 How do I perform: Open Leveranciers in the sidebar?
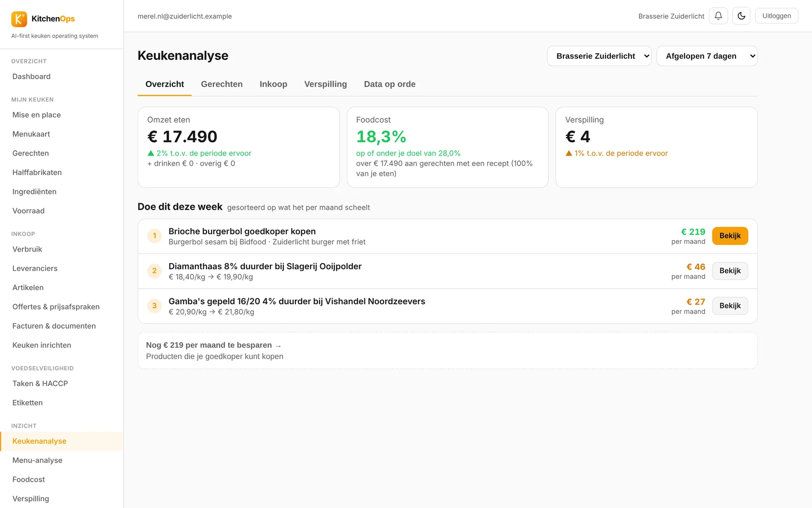(x=61, y=269)
